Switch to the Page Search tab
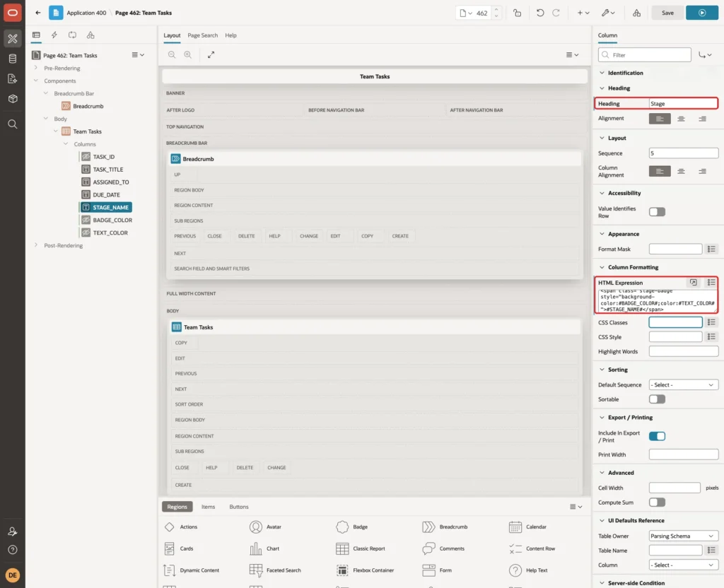724x588 pixels. click(202, 35)
